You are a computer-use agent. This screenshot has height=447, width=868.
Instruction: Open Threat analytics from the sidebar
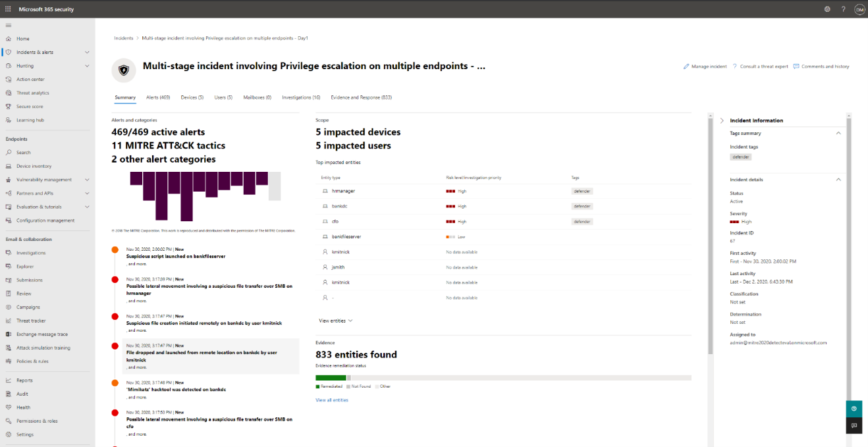[x=34, y=92]
